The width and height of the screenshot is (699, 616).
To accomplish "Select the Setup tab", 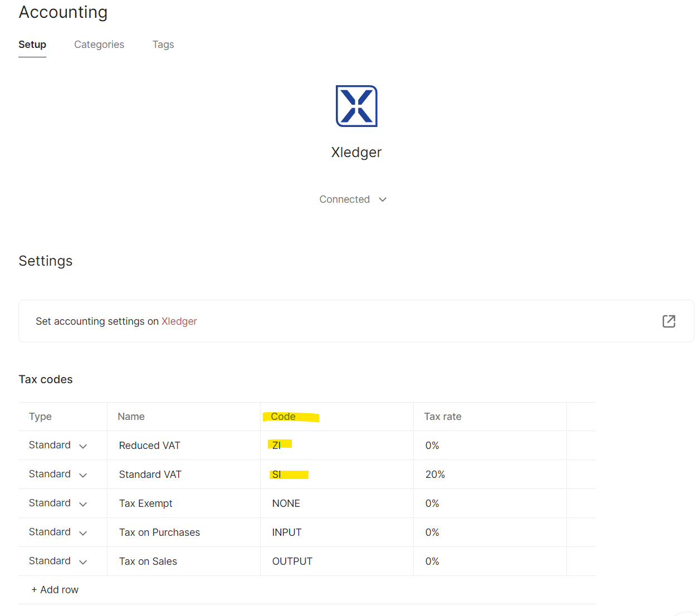I will tap(32, 45).
